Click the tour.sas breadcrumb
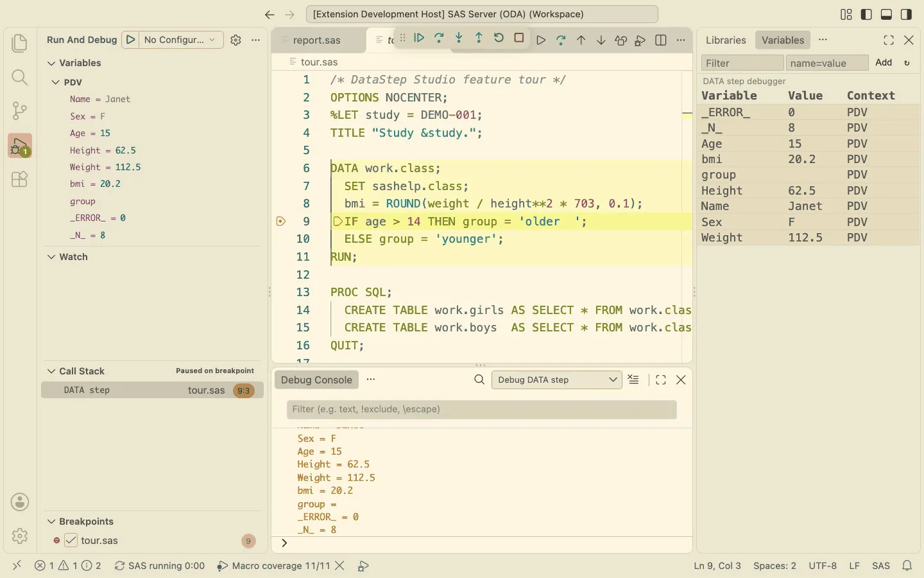The height and width of the screenshot is (578, 924). click(319, 62)
